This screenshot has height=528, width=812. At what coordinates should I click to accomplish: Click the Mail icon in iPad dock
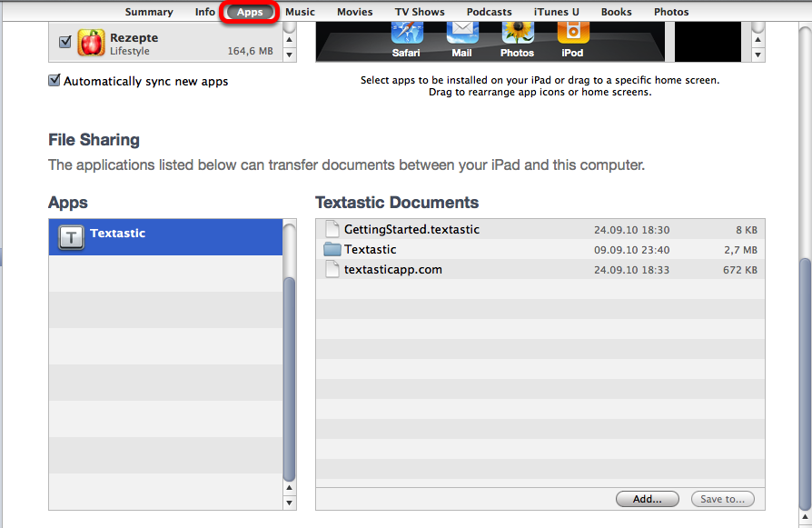pos(462,35)
